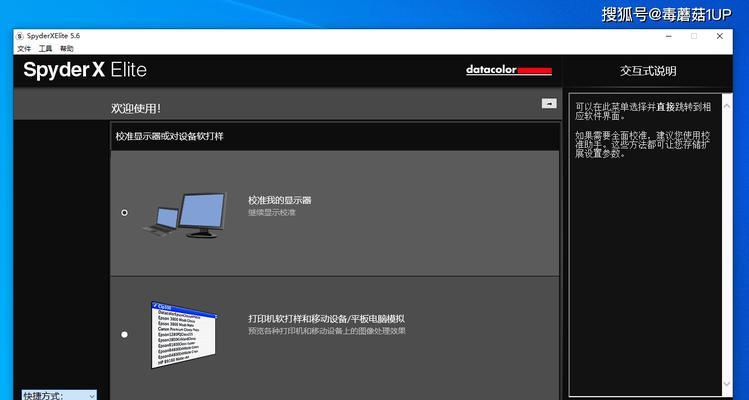This screenshot has width=749, height=400.
Task: Click the 继续显示校准 description text
Action: pyautogui.click(x=272, y=213)
